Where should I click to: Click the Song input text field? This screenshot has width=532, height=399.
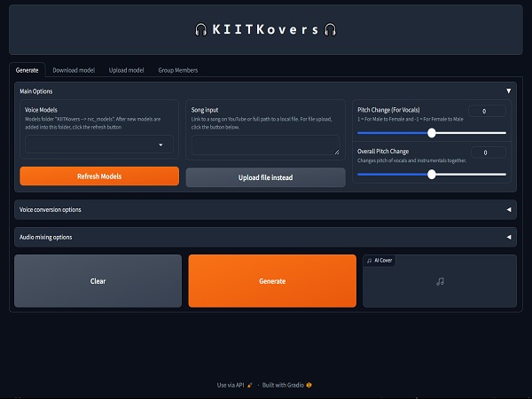coord(266,145)
